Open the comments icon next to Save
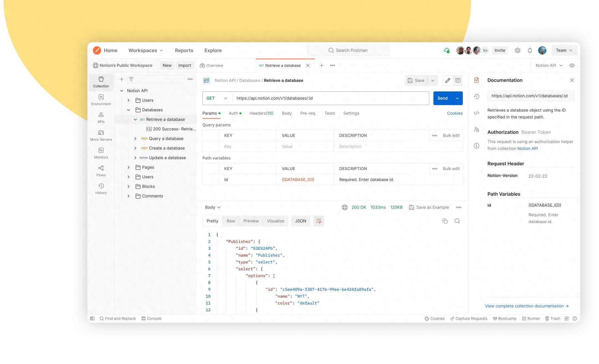The width and height of the screenshot is (599, 364). click(x=458, y=80)
